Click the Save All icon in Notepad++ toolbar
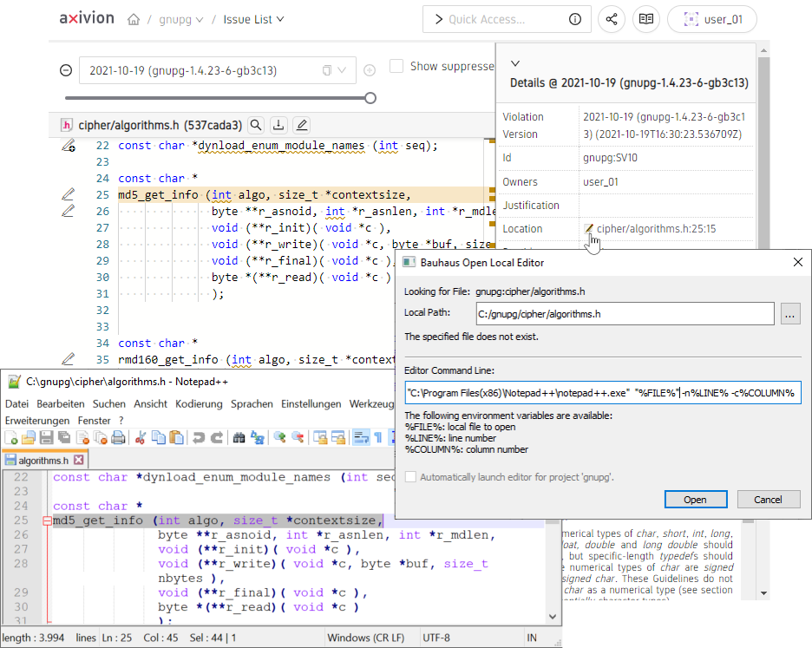 click(x=64, y=438)
